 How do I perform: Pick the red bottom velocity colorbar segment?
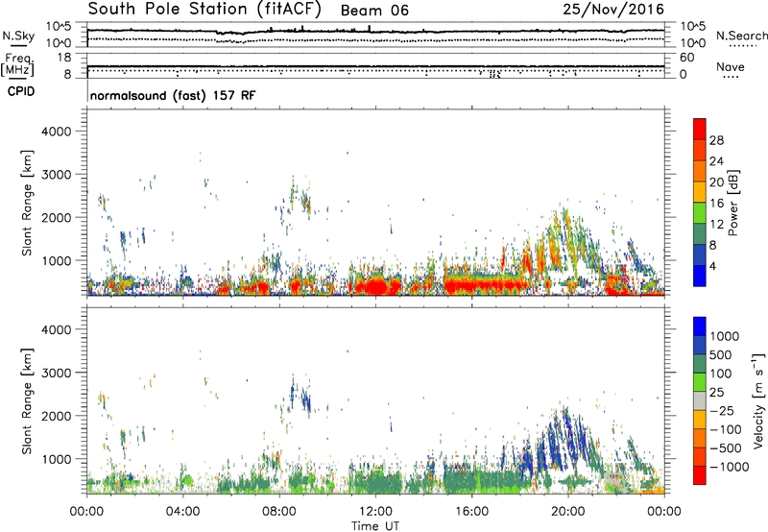[700, 475]
